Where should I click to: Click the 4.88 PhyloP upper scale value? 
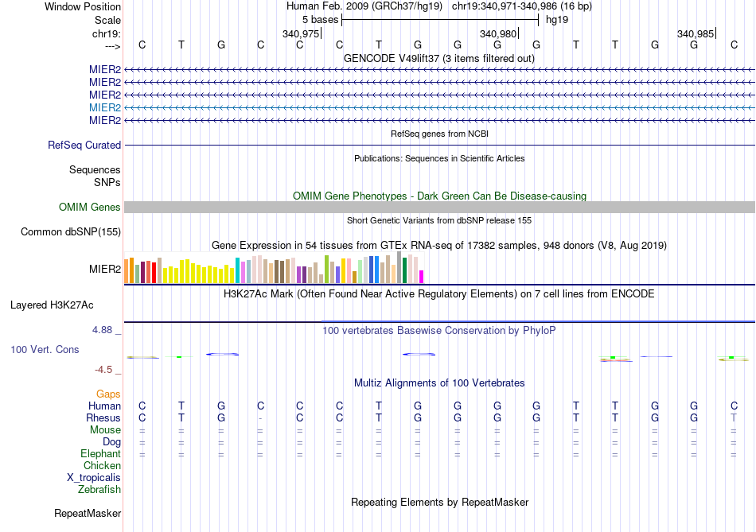coord(102,330)
